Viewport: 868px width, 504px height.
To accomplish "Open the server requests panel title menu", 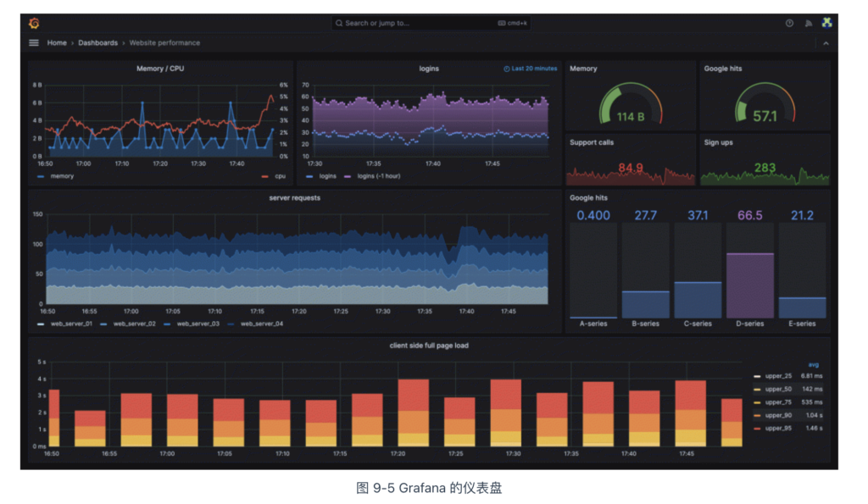I will pos(294,197).
